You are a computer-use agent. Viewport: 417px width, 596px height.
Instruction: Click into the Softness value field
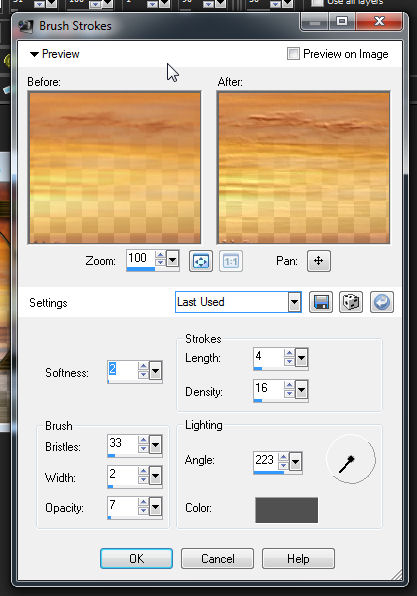pyautogui.click(x=122, y=370)
